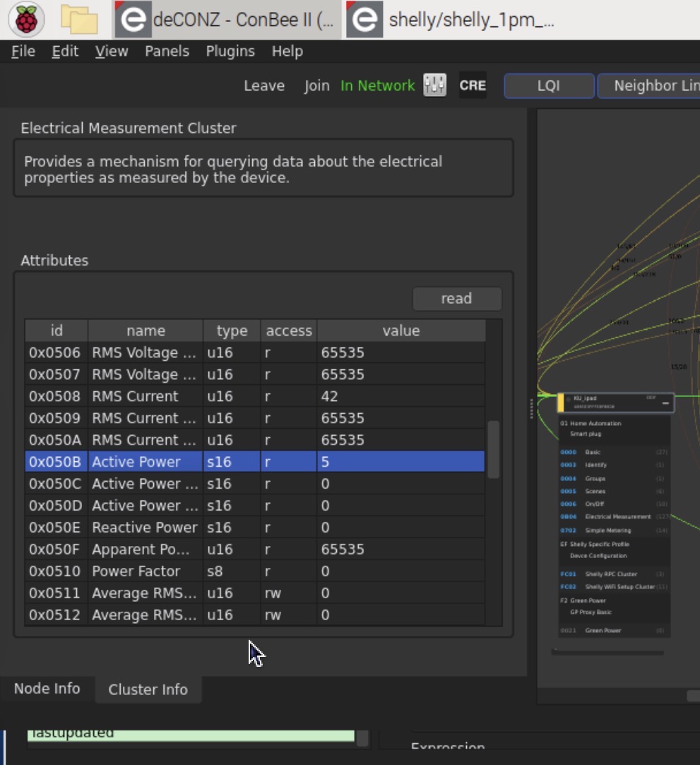
Task: Open the Plugins menu
Action: [x=230, y=51]
